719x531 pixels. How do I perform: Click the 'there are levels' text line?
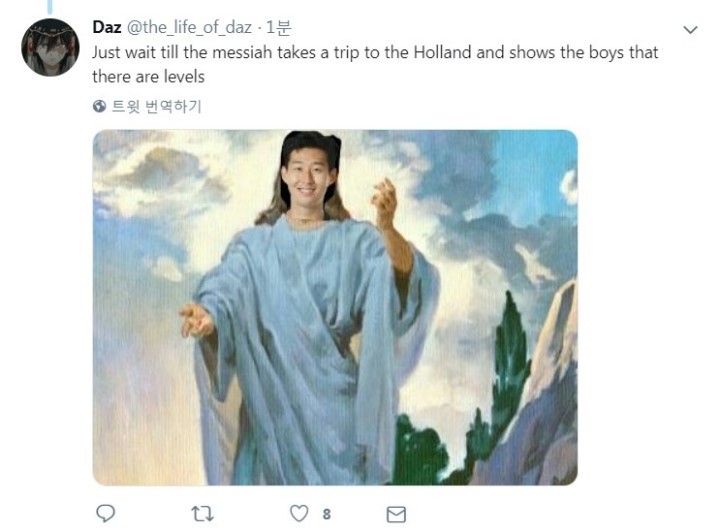tap(148, 77)
